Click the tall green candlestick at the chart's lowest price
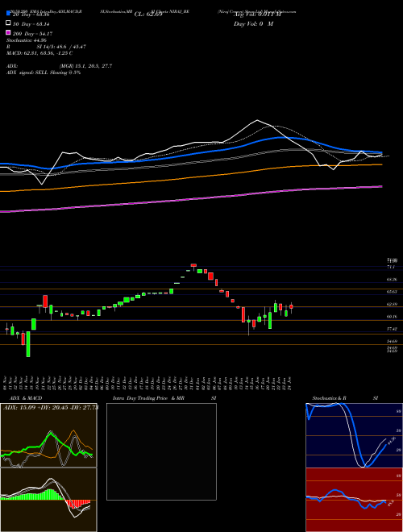Screen dimensions: 403x532 pyautogui.click(x=28, y=344)
